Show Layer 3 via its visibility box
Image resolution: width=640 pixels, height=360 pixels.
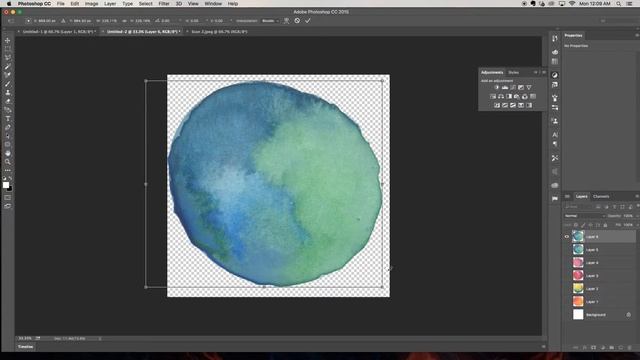(567, 276)
